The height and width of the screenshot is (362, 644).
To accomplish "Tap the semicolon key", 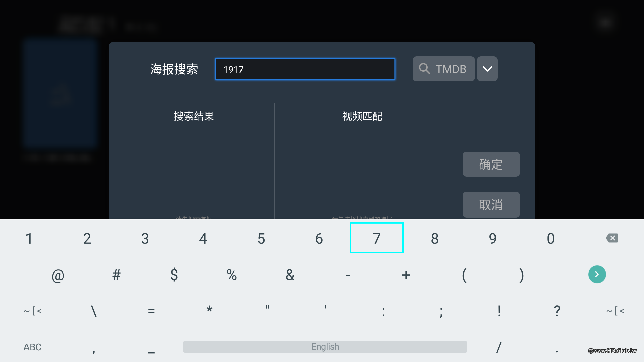I will click(x=441, y=312).
